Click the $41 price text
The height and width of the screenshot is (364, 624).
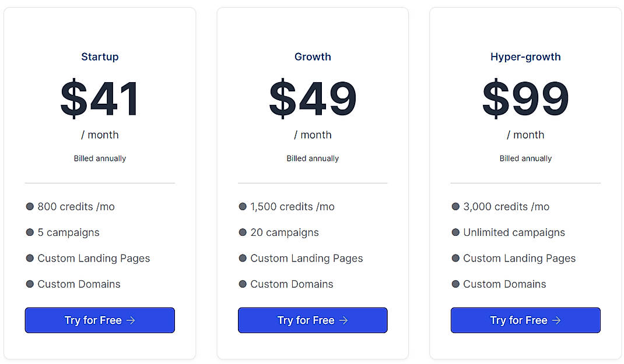(x=100, y=98)
